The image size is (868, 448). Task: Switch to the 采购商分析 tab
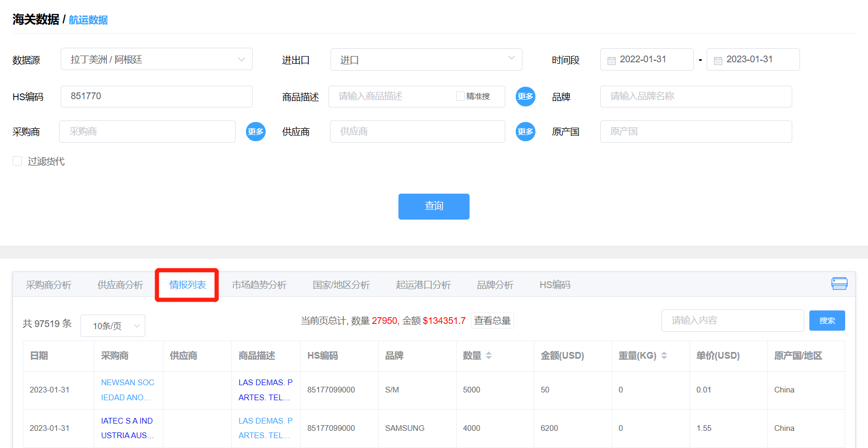(x=48, y=284)
